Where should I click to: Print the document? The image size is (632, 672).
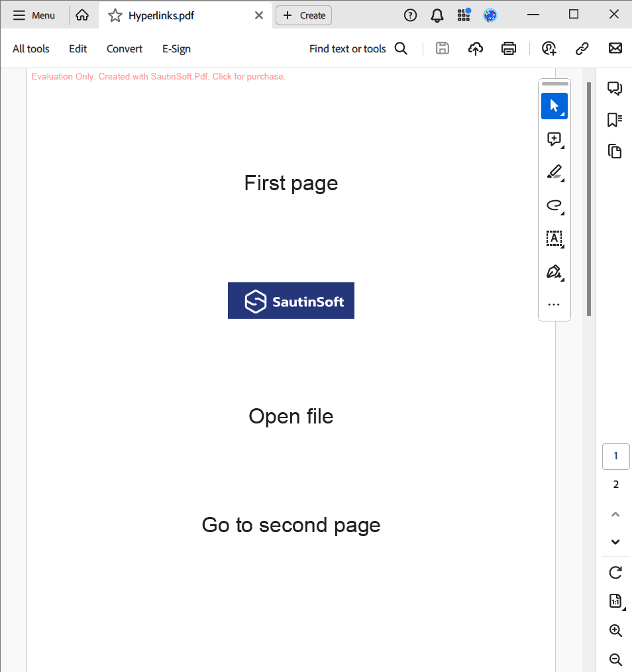coord(509,48)
